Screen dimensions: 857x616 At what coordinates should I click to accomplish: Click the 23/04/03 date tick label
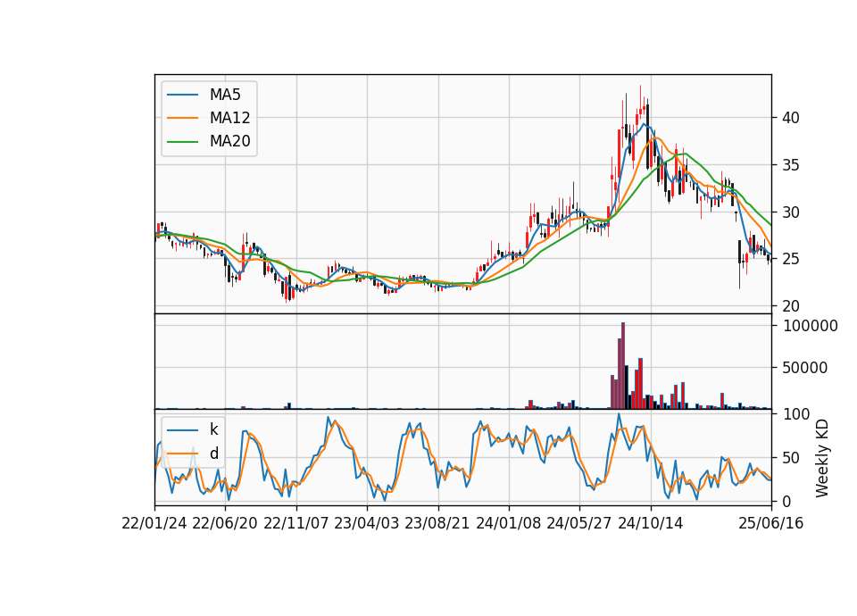click(x=367, y=524)
